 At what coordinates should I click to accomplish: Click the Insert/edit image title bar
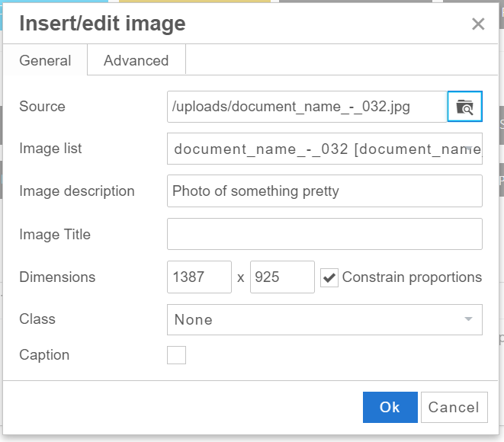229,24
